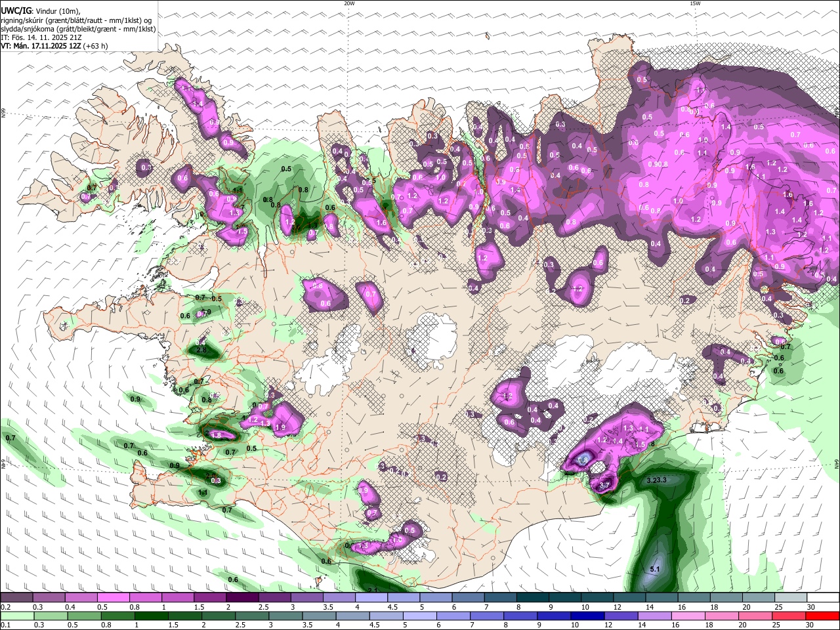Click the bright red 30 swatch in lower legend row
The width and height of the screenshot is (840, 630).
click(822, 616)
